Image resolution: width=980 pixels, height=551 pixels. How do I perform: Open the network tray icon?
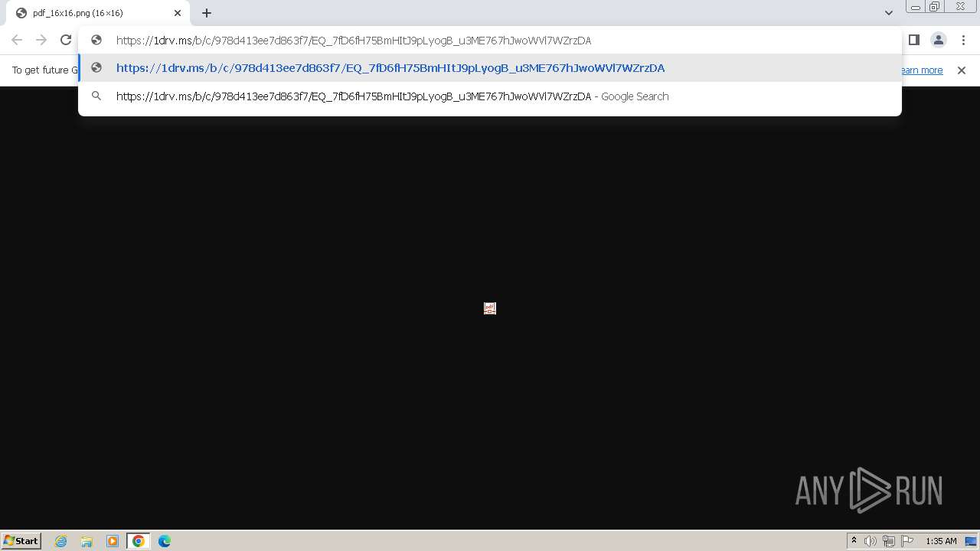pos(889,541)
